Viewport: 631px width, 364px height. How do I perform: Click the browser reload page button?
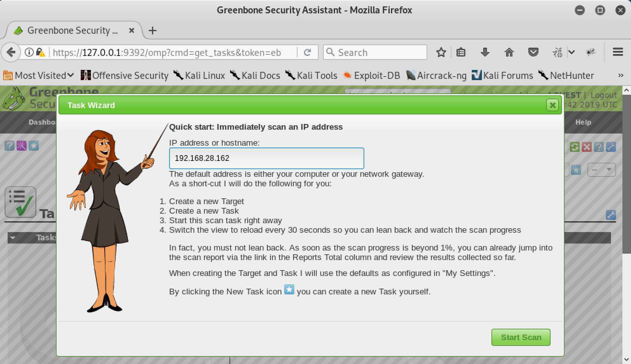308,52
